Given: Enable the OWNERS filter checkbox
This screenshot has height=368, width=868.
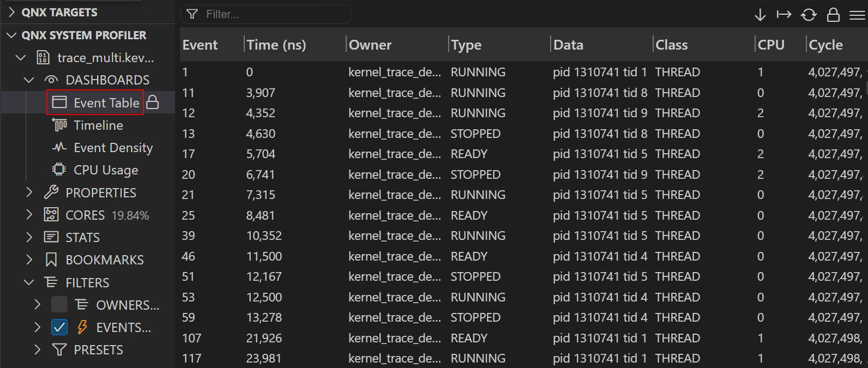Looking at the screenshot, I should [x=59, y=305].
